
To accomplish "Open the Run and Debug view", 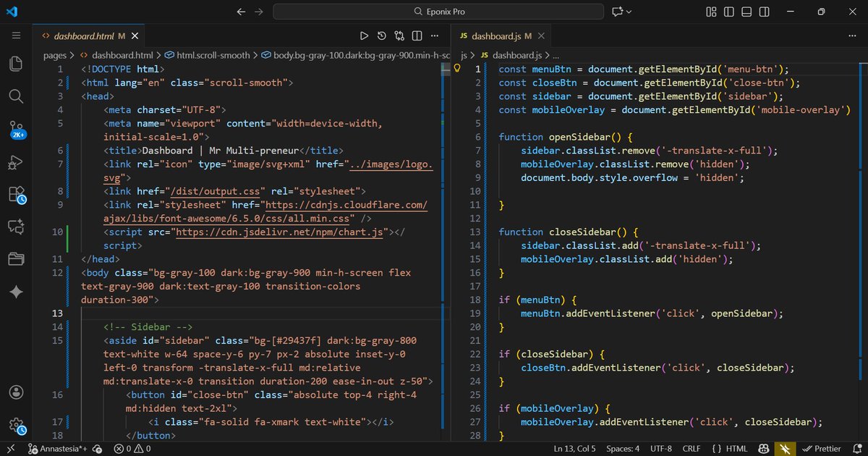I will tap(16, 163).
